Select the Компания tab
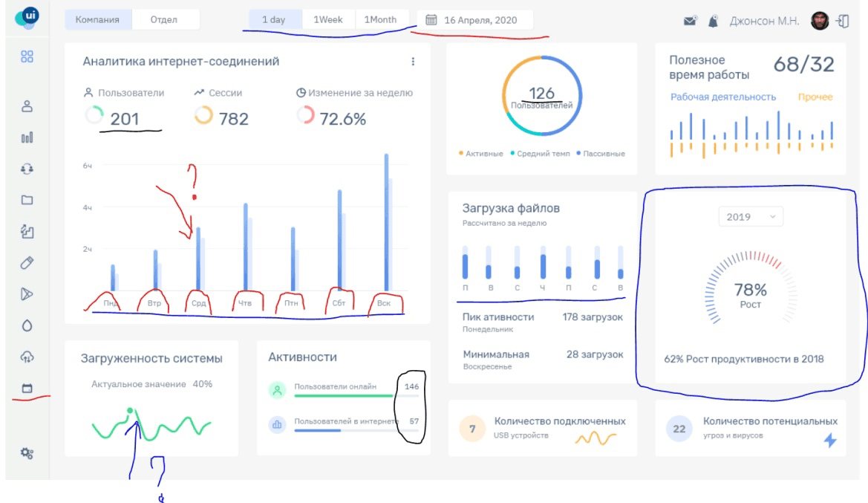 tap(98, 19)
